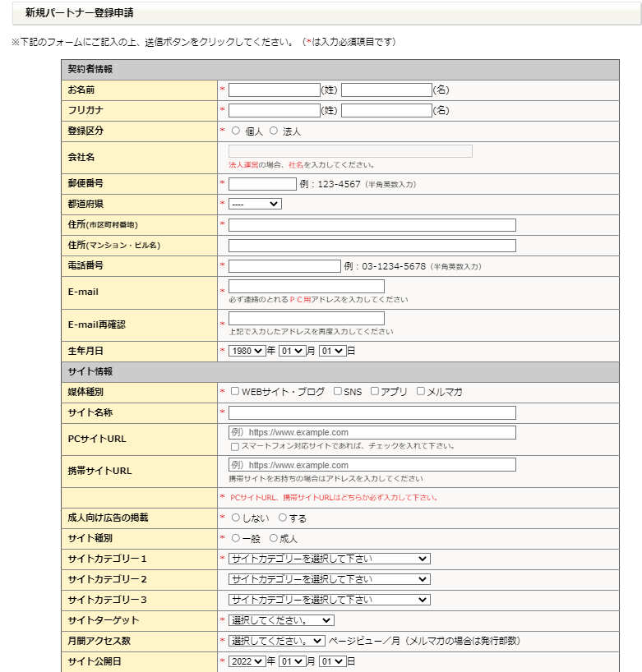Click the PCサイトURL input field

coord(372,432)
